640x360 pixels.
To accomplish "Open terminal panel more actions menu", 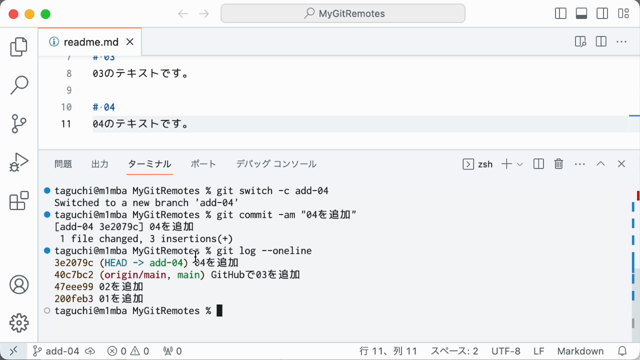I will coord(580,164).
